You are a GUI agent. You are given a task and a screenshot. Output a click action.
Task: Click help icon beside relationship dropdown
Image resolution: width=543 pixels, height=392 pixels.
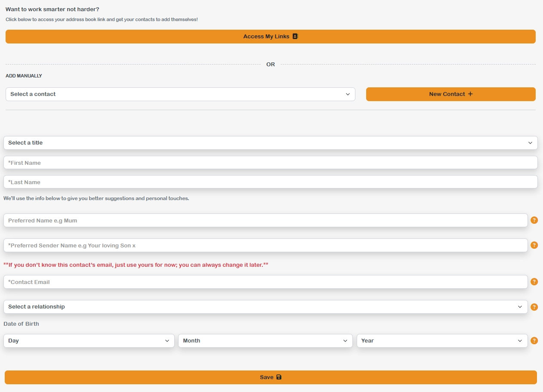click(534, 307)
